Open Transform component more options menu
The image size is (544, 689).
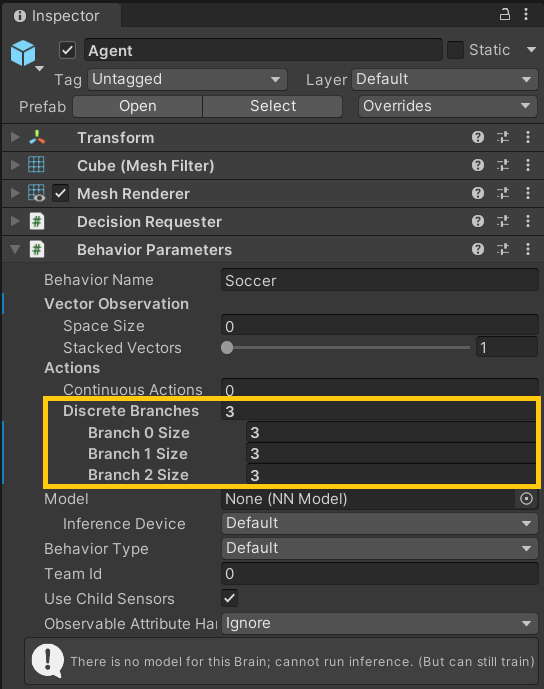coord(528,138)
